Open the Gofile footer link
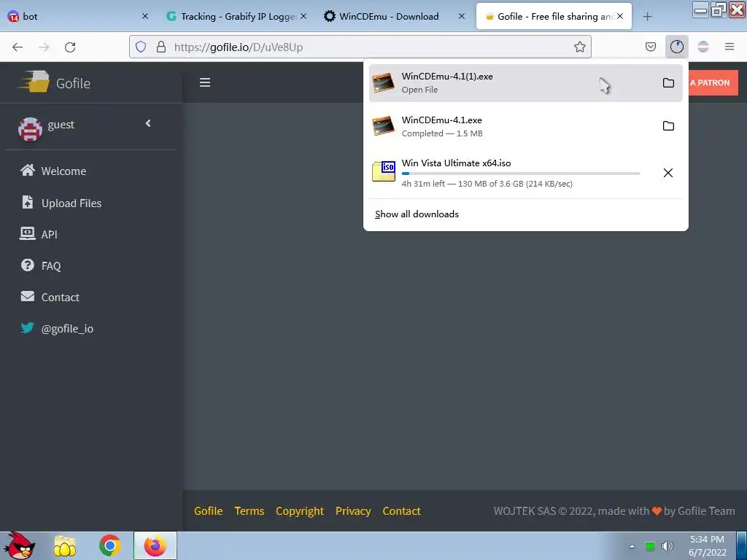This screenshot has height=560, width=747. 208,511
